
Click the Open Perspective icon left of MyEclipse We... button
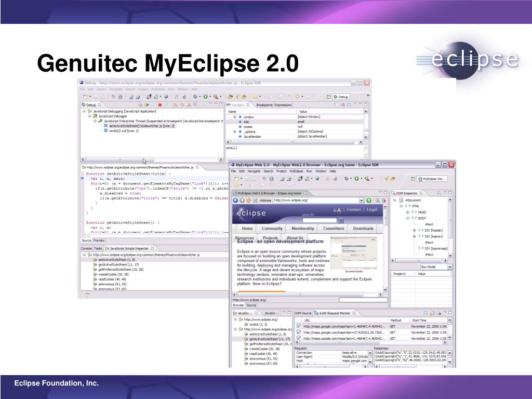tap(413, 179)
